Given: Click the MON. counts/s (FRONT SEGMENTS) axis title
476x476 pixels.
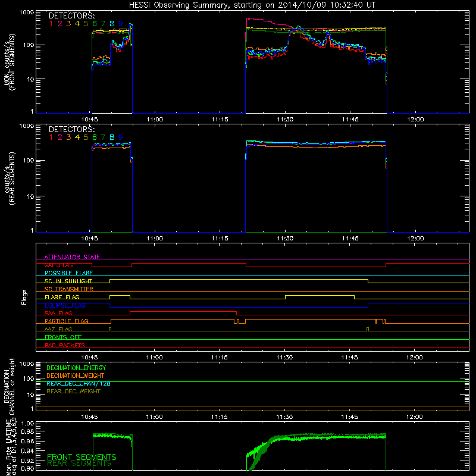Looking at the screenshot, I should 9,62.
